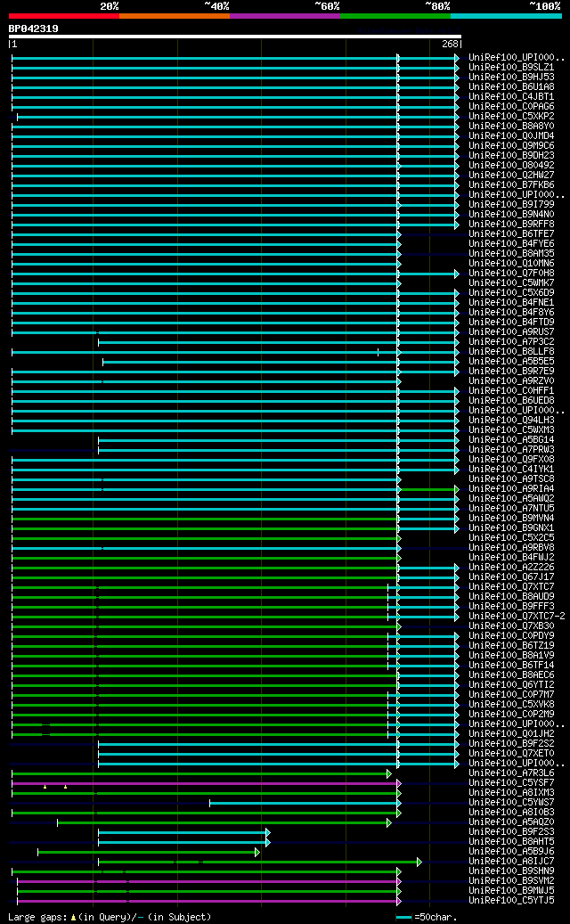Open hit UniRef100_B9HJ53
Screen dimensions: 570x924
[511, 78]
